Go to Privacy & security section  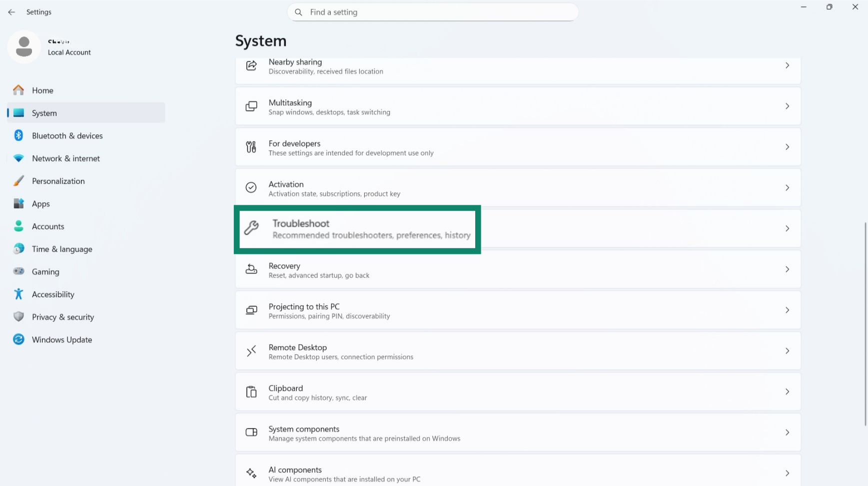click(x=62, y=317)
